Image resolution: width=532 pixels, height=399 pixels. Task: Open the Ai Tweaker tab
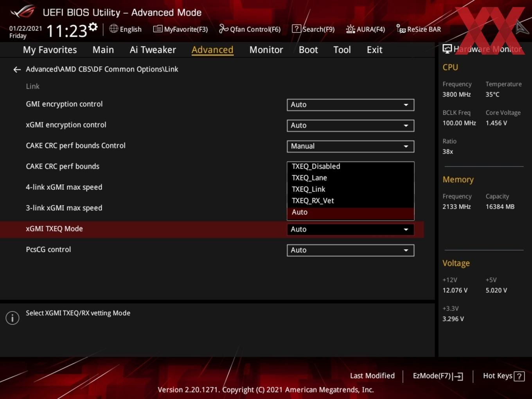(153, 50)
